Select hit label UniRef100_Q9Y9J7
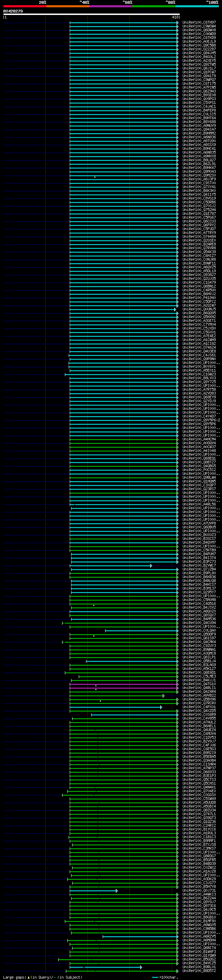This screenshot has height=980, width=222. pos(199,902)
